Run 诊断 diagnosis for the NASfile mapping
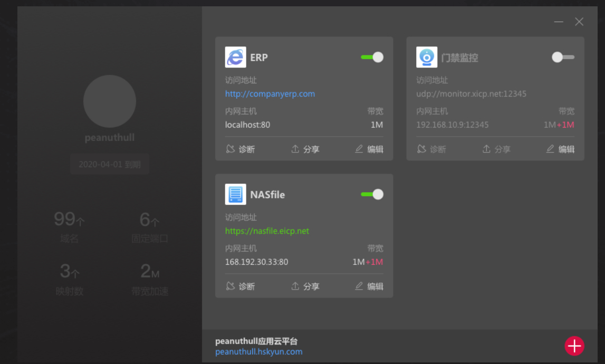605x364 pixels. click(240, 286)
